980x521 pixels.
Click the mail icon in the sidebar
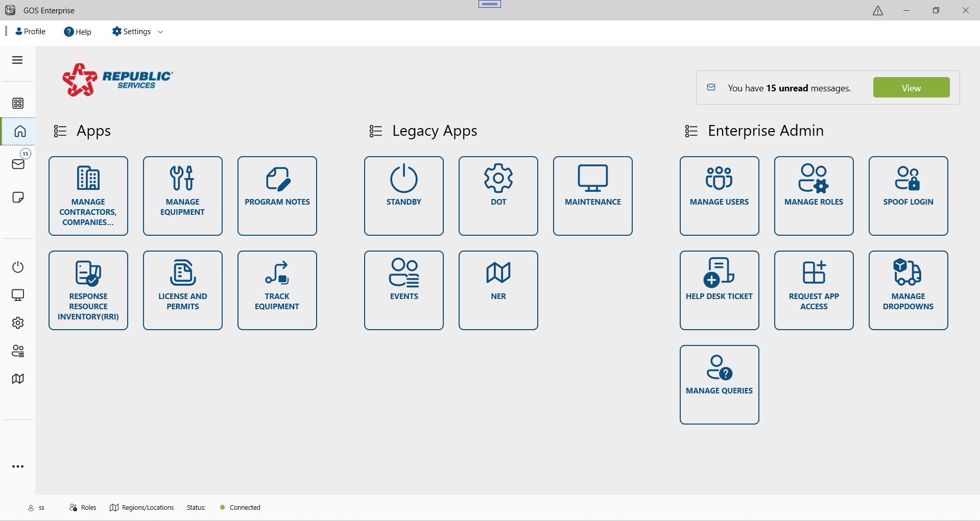click(x=18, y=164)
